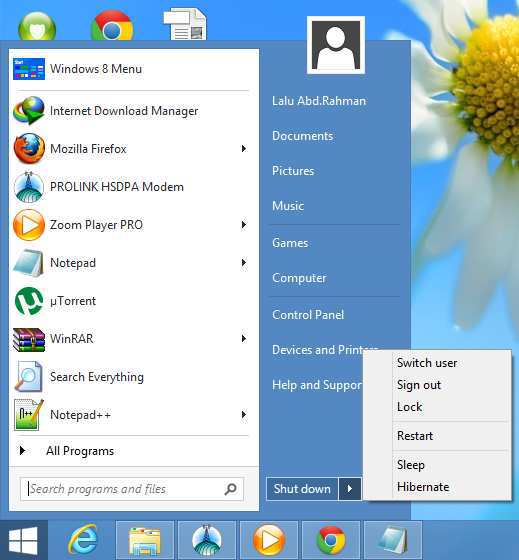The image size is (519, 560).
Task: Choose Hibernate from the power menu
Action: click(x=423, y=487)
